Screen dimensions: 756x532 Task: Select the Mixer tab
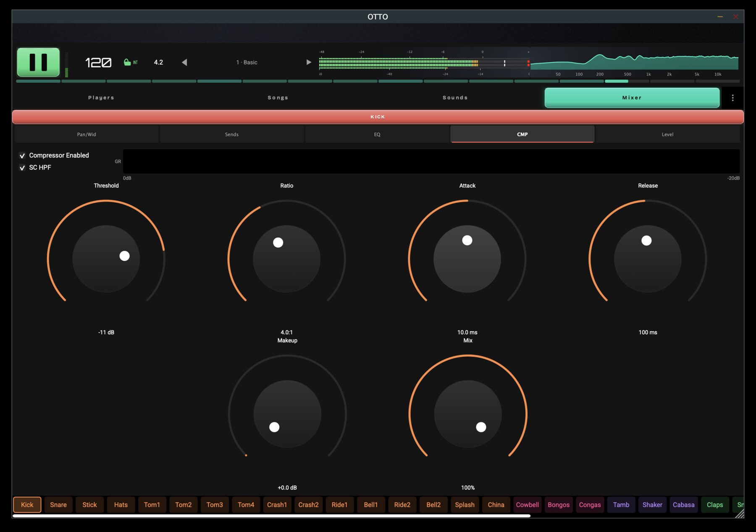pyautogui.click(x=632, y=98)
